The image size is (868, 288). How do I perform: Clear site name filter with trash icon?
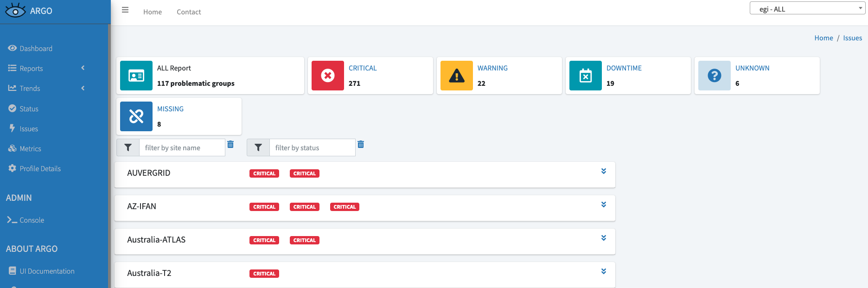tap(230, 145)
